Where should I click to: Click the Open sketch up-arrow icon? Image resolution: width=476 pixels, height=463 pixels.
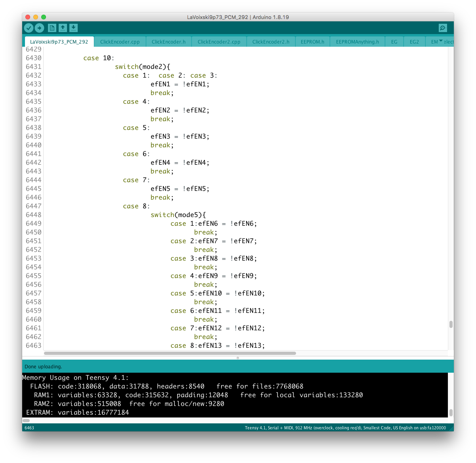tap(63, 28)
